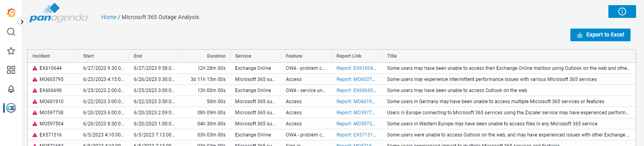The width and height of the screenshot is (644, 146).
Task: Open the search magnifier in the sidebar
Action: coord(11,32)
